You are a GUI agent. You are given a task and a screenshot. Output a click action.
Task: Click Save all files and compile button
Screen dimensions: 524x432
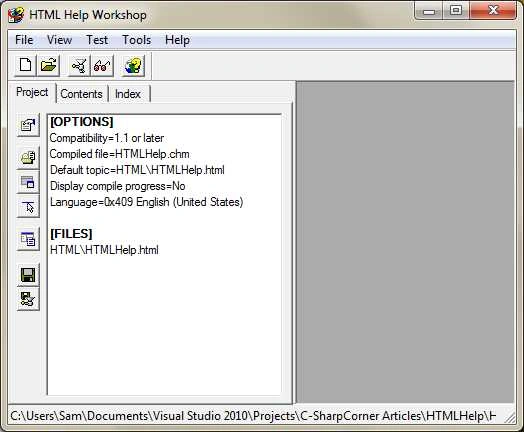click(28, 299)
